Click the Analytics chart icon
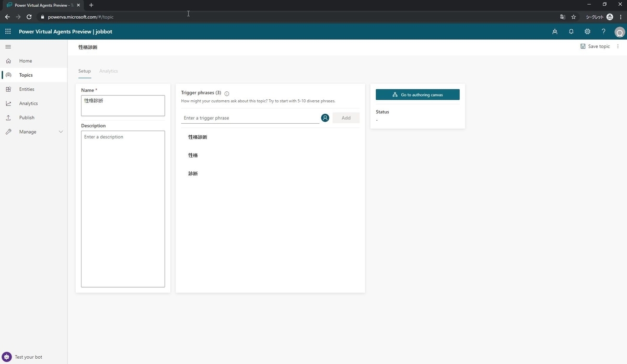This screenshot has height=364, width=627. tap(8, 103)
